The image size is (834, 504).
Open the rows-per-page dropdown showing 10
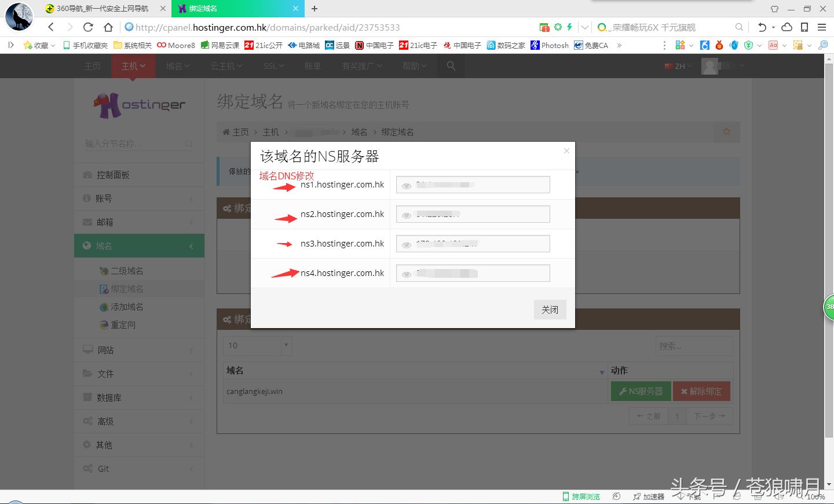pyautogui.click(x=257, y=345)
